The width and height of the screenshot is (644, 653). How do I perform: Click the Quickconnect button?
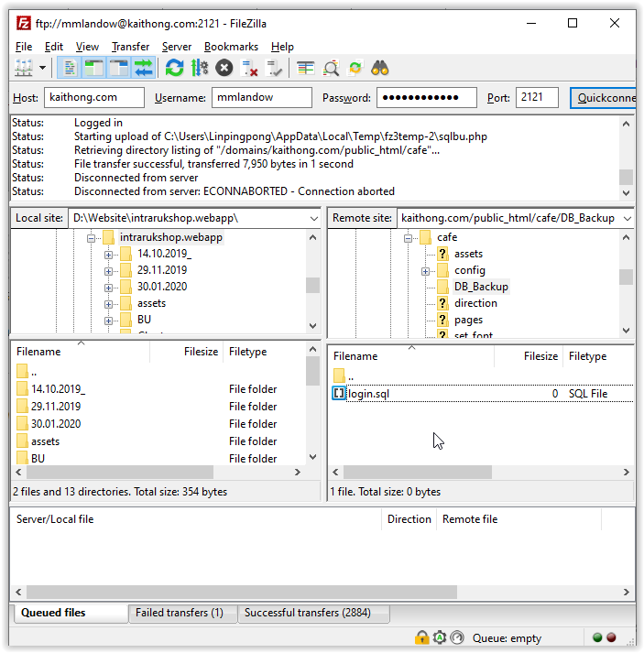click(603, 98)
